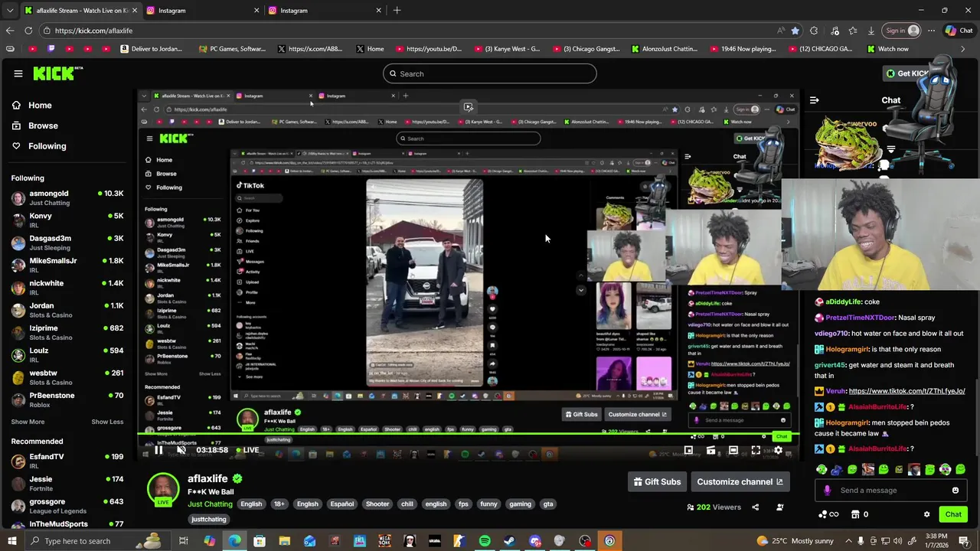Click the browser Sign in button
The image size is (980, 551).
point(902,31)
